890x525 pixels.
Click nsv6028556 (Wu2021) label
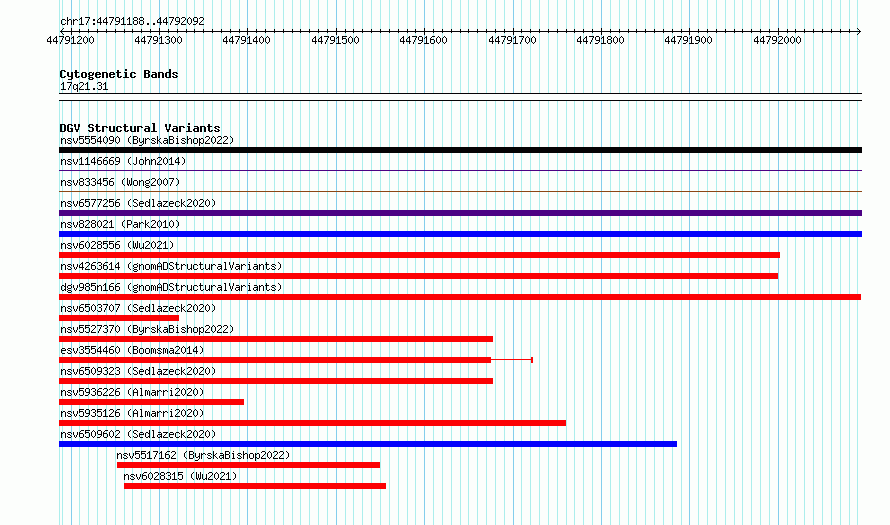117,245
